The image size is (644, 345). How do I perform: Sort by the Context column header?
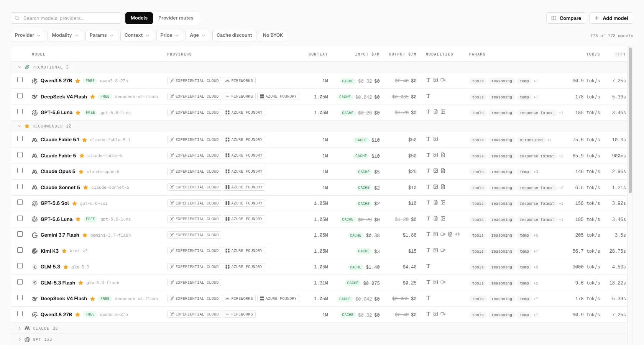[x=318, y=54]
